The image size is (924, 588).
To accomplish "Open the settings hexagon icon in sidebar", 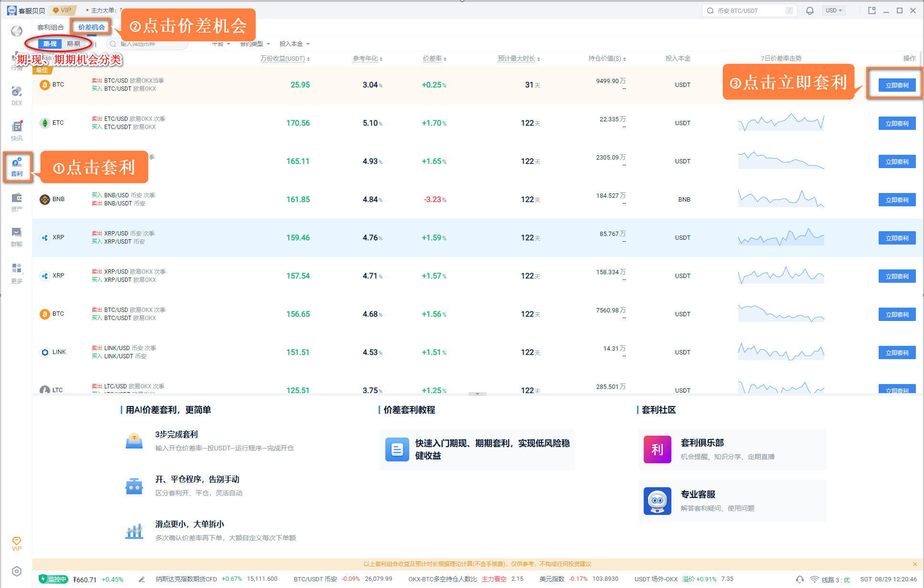I will coord(17,571).
